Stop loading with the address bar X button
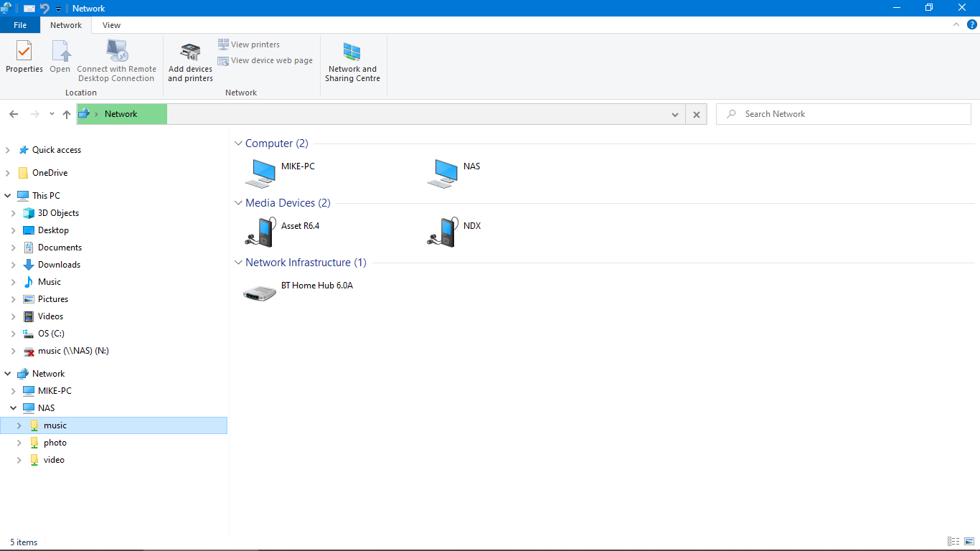 tap(696, 114)
